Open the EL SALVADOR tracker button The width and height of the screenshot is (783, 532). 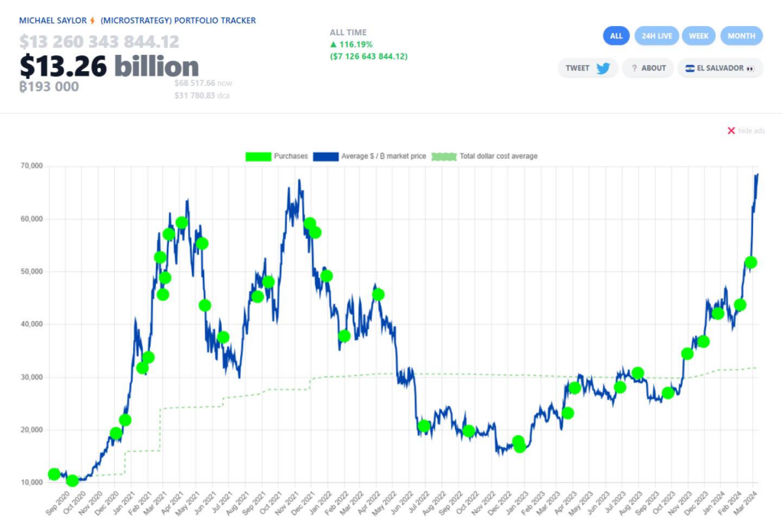point(720,68)
